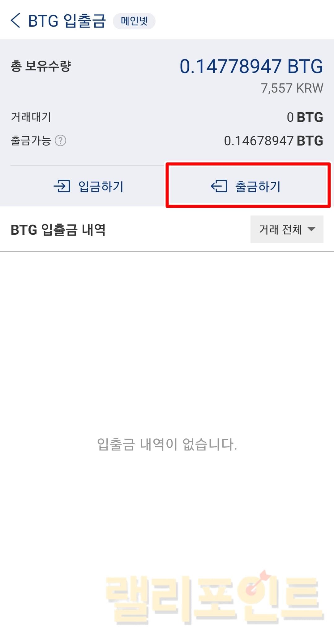Select the 출금하기 withdraw button
334x644 pixels.
click(x=248, y=185)
